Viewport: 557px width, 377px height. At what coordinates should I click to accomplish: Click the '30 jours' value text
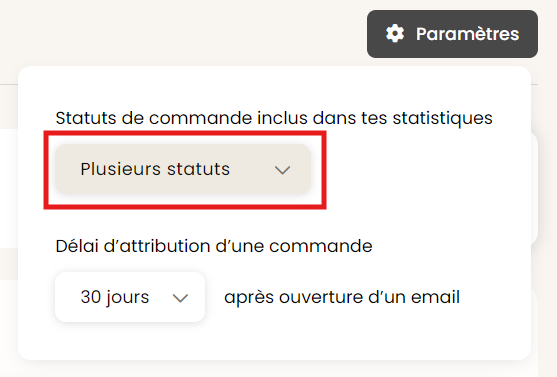point(115,297)
